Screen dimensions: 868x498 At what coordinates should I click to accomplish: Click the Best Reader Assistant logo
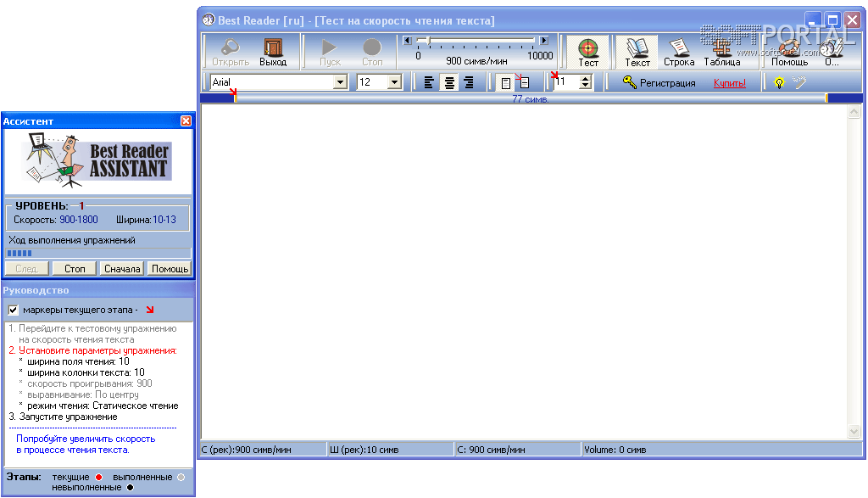pyautogui.click(x=98, y=161)
